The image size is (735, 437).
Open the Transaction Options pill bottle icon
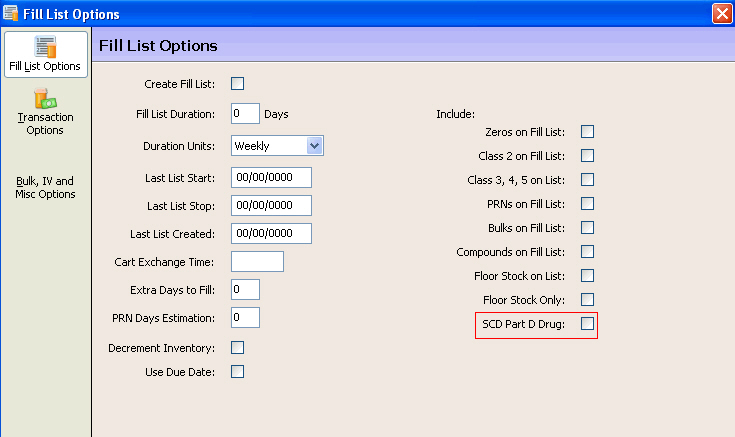coord(45,98)
